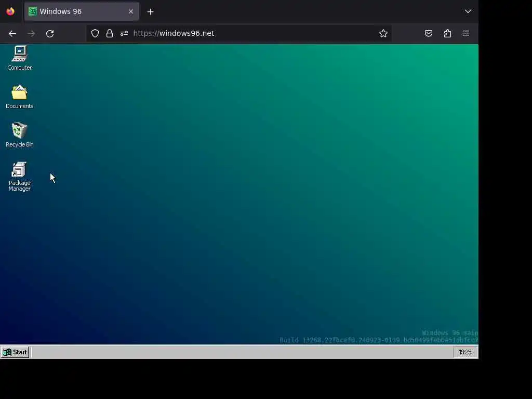
Task: View site security via the padlock icon
Action: coord(110,33)
